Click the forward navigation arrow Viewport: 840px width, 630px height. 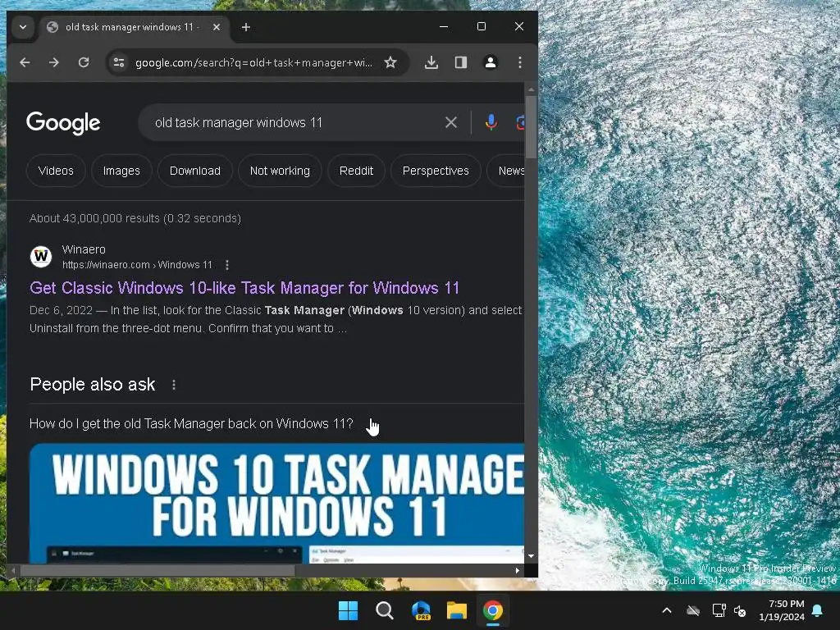[54, 62]
